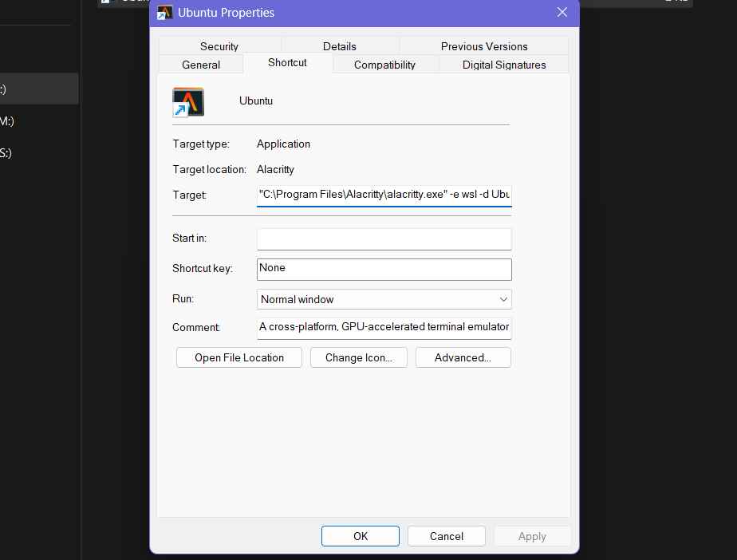
Task: Click the 'Start in:' label
Action: click(189, 239)
